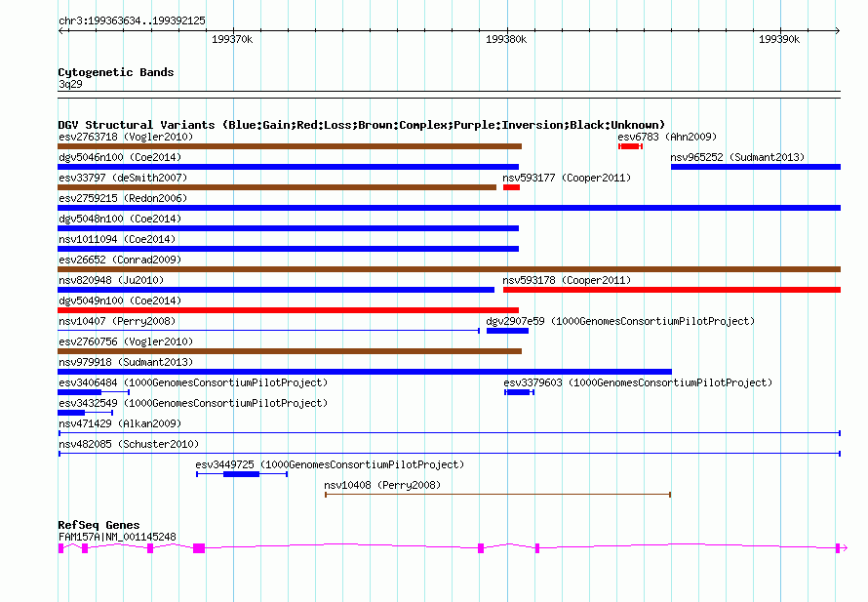The width and height of the screenshot is (868, 602).
Task: Click the 3q29 band label
Action: pos(70,84)
